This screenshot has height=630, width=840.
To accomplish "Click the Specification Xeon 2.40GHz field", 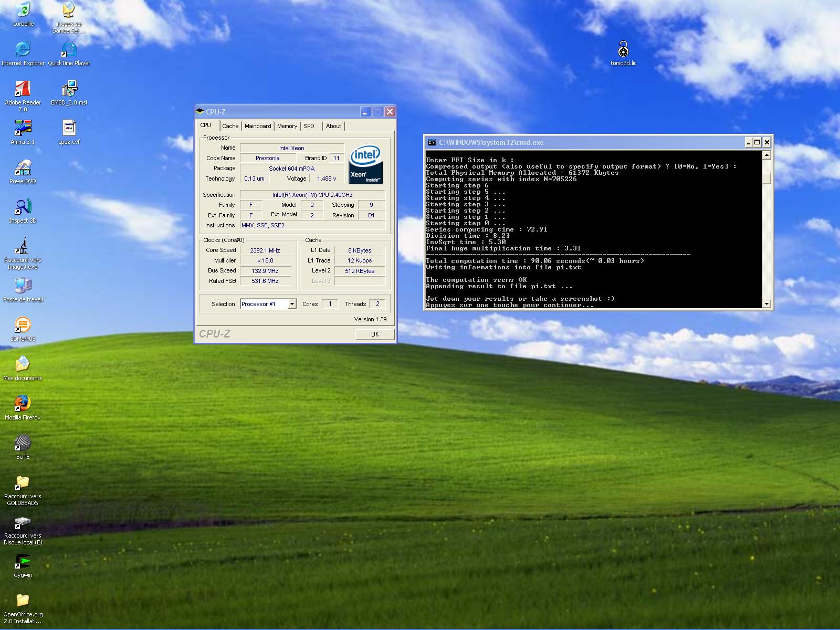I will (312, 195).
